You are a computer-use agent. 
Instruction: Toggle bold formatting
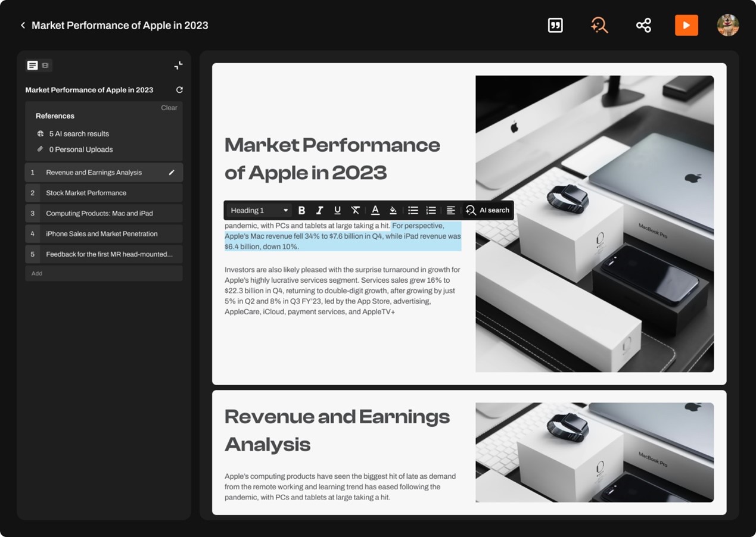301,210
